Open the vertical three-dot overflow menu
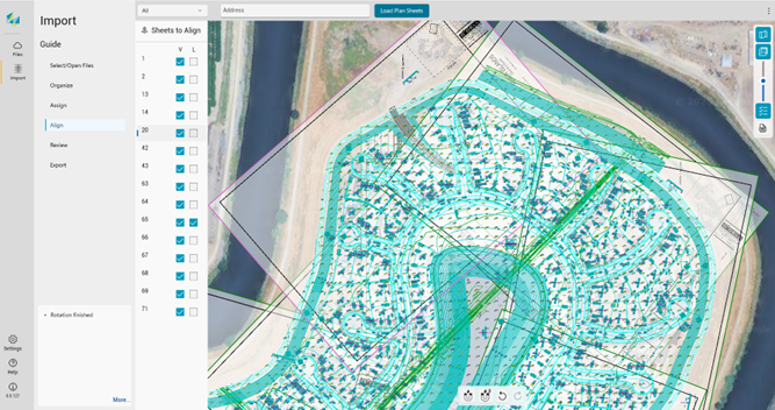This screenshot has width=775, height=410. pyautogui.click(x=769, y=10)
